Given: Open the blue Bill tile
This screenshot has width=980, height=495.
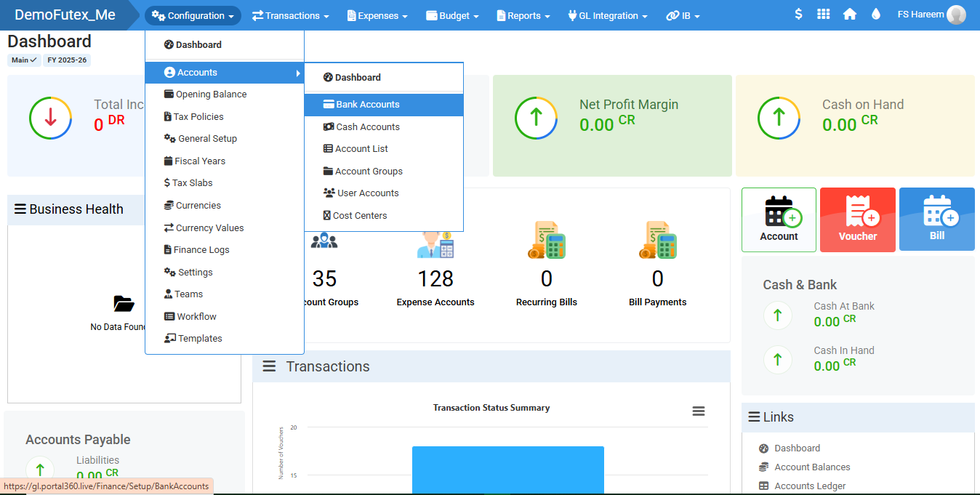Looking at the screenshot, I should (x=936, y=220).
